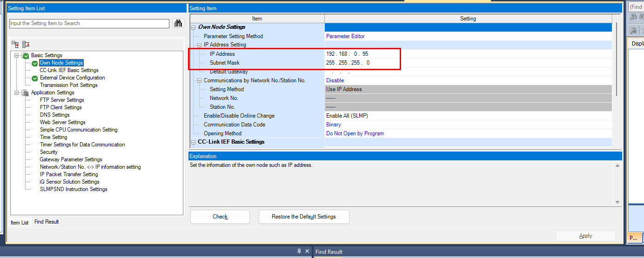Select FTP Server Settings tree item
The width and height of the screenshot is (644, 258).
(62, 100)
